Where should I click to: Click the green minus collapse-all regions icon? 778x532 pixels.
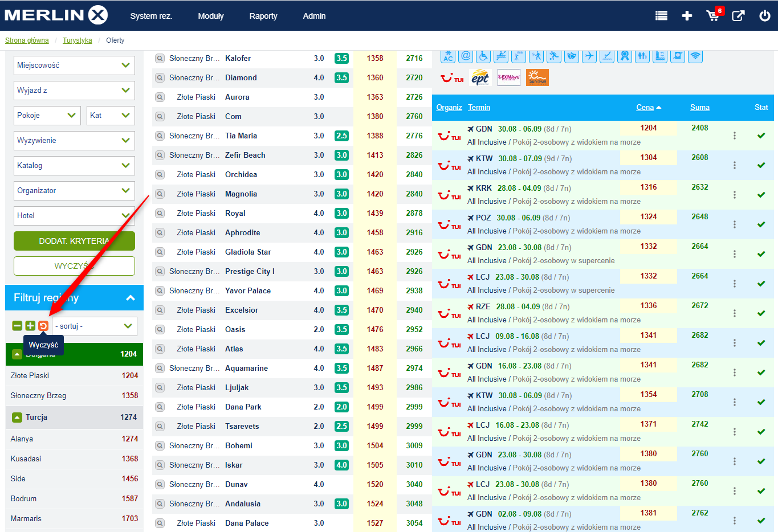[x=17, y=326]
